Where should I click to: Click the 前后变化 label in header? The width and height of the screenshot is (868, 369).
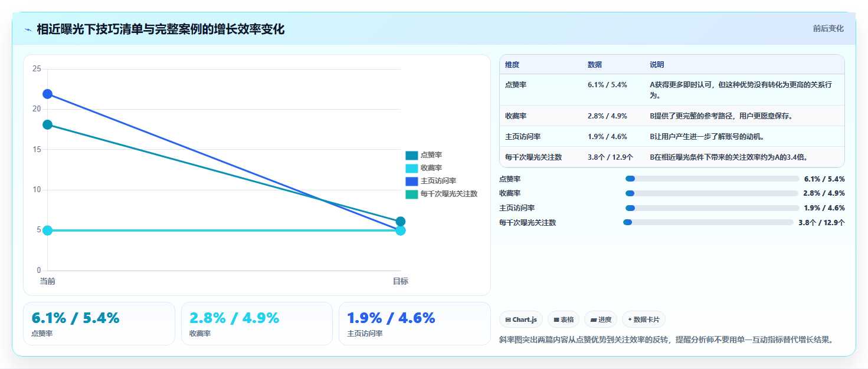pyautogui.click(x=828, y=28)
